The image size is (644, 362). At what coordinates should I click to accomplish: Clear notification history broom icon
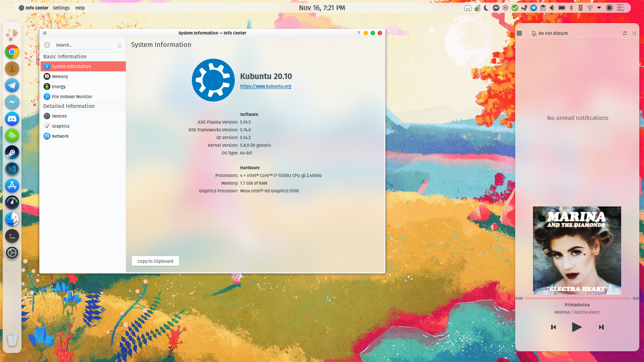pyautogui.click(x=634, y=33)
